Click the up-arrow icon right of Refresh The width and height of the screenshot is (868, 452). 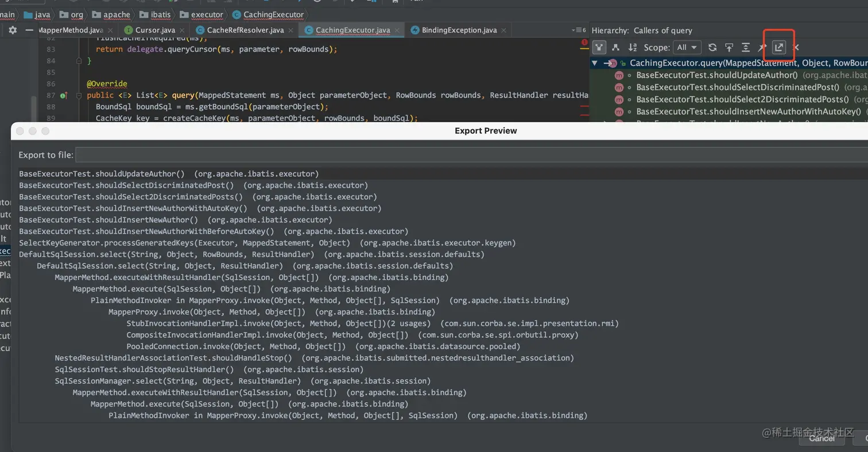click(729, 48)
